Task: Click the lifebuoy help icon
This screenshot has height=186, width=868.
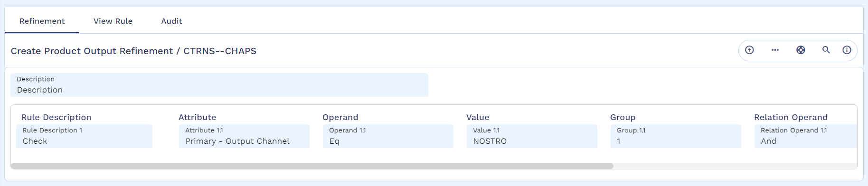Action: pos(801,50)
